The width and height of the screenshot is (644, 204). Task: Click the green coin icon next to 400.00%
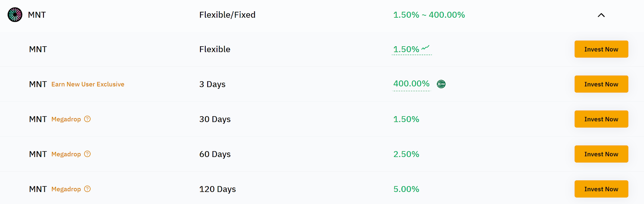coord(441,84)
